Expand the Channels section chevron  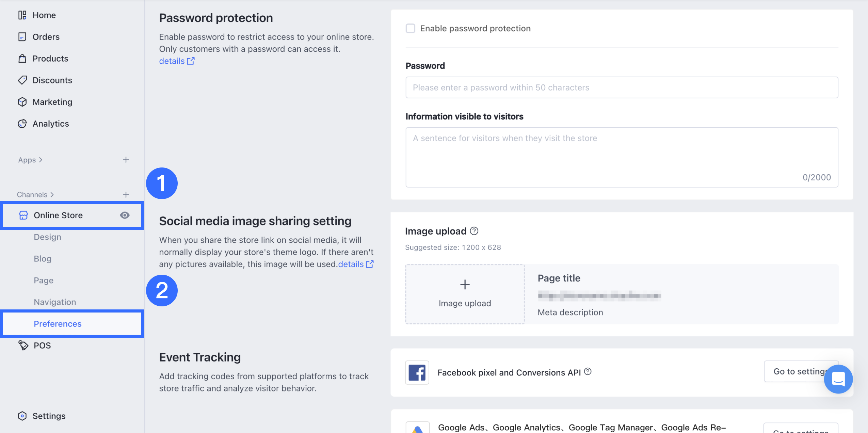(52, 195)
